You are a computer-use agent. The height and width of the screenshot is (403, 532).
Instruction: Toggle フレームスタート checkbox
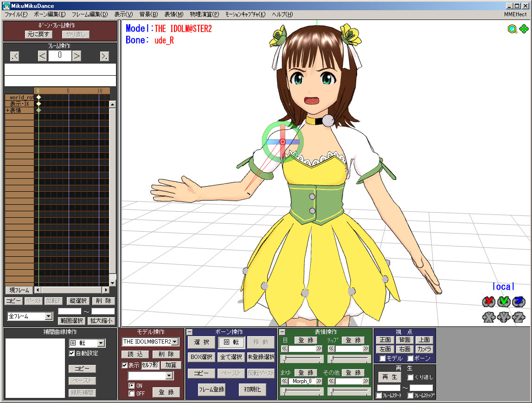379,396
